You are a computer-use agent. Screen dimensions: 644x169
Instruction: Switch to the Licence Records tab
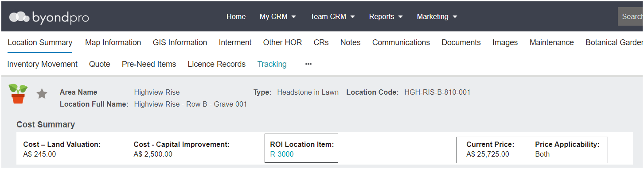coord(217,64)
